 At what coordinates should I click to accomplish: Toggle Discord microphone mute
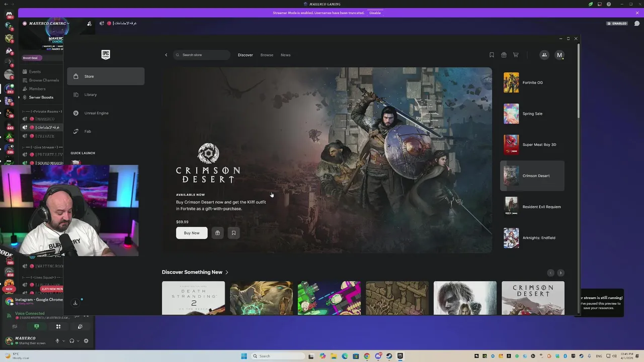click(57, 341)
